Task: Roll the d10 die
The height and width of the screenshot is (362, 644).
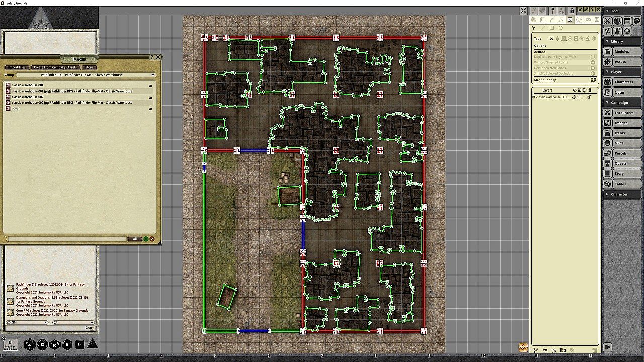Action: 55,345
